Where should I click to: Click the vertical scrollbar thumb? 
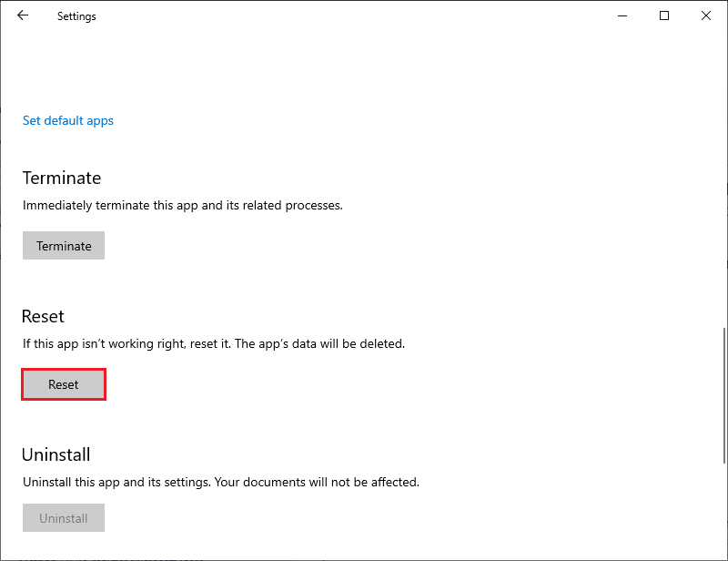pos(723,395)
